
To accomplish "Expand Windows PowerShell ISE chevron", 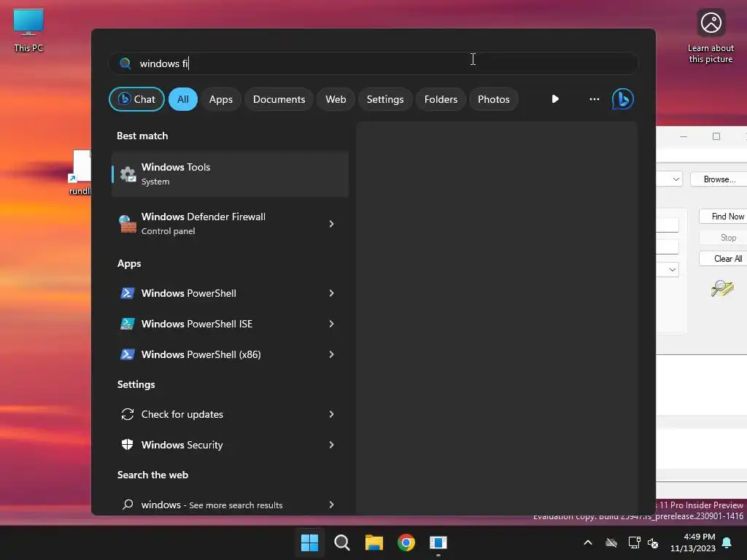I will pos(332,324).
